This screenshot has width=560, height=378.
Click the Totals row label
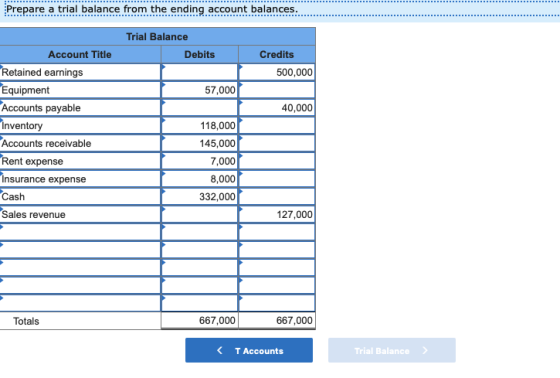(x=26, y=321)
